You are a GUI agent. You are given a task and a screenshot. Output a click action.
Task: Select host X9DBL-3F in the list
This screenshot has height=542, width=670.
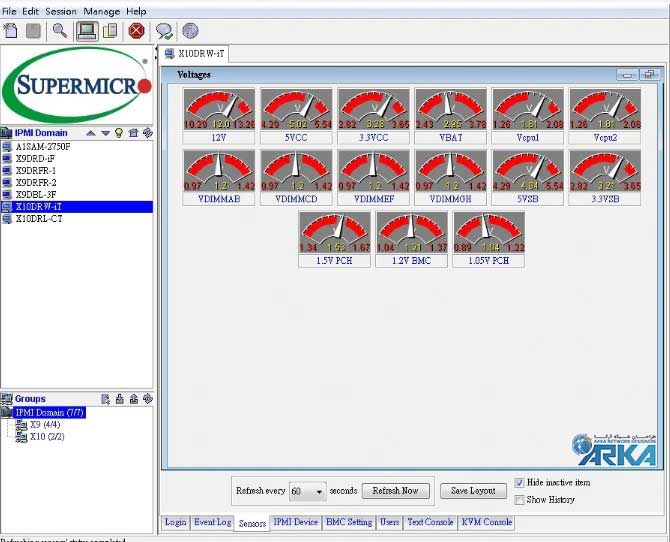click(36, 194)
